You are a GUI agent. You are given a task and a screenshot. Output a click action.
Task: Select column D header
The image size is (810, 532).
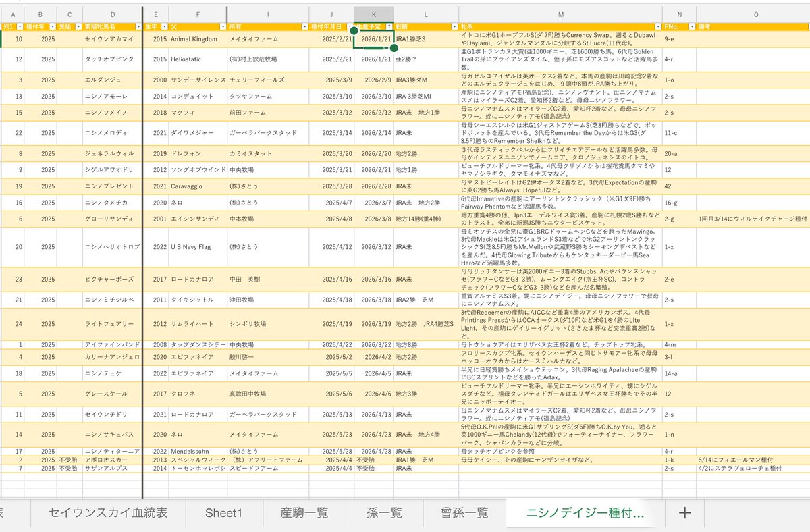click(x=112, y=15)
